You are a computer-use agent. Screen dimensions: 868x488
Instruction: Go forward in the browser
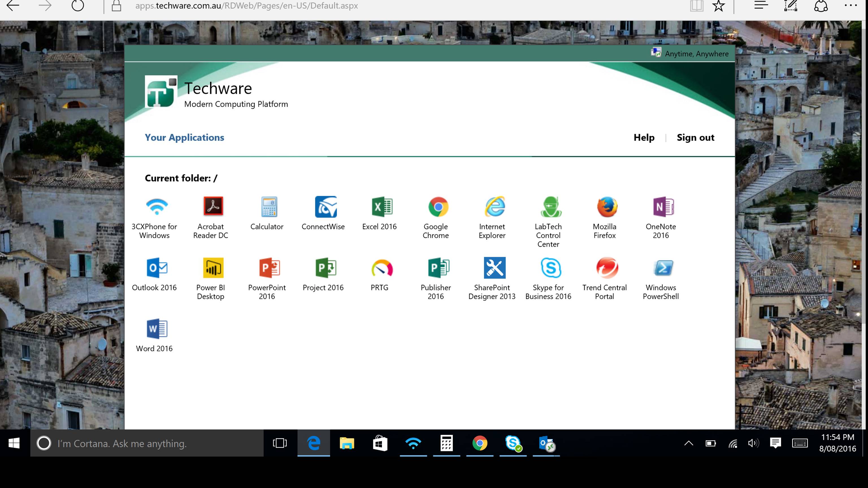point(45,5)
